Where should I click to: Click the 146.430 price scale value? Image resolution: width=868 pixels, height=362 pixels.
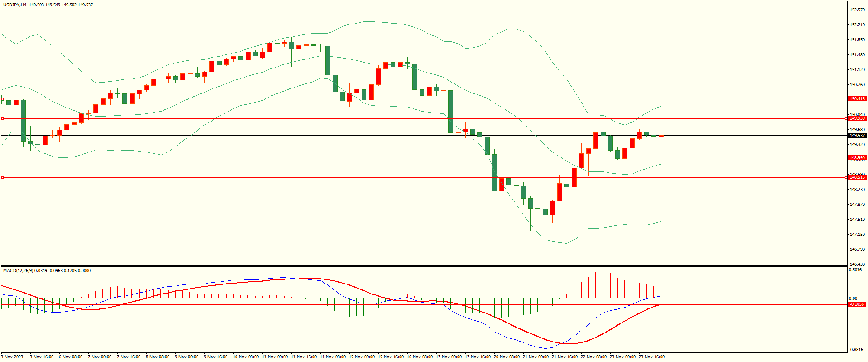858,264
